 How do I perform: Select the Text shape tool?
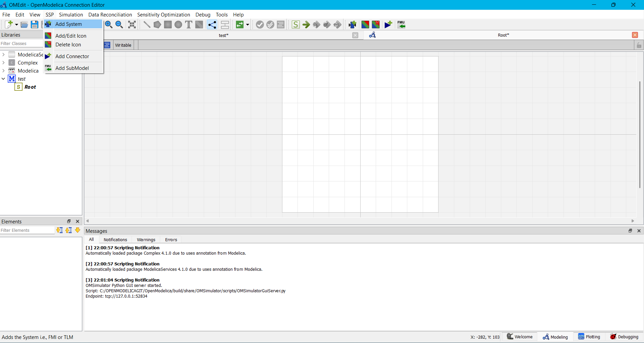coord(189,25)
